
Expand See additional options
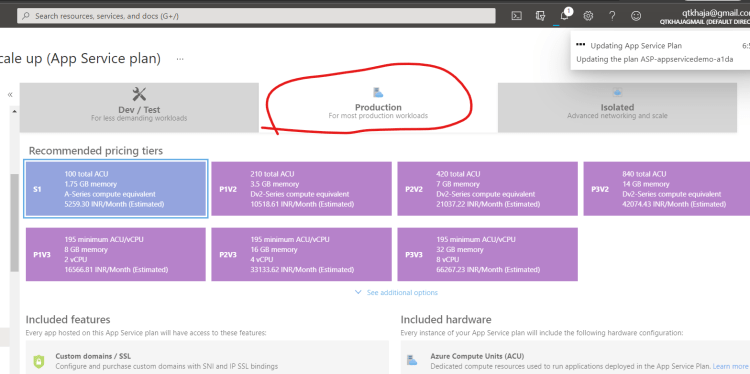click(x=402, y=292)
